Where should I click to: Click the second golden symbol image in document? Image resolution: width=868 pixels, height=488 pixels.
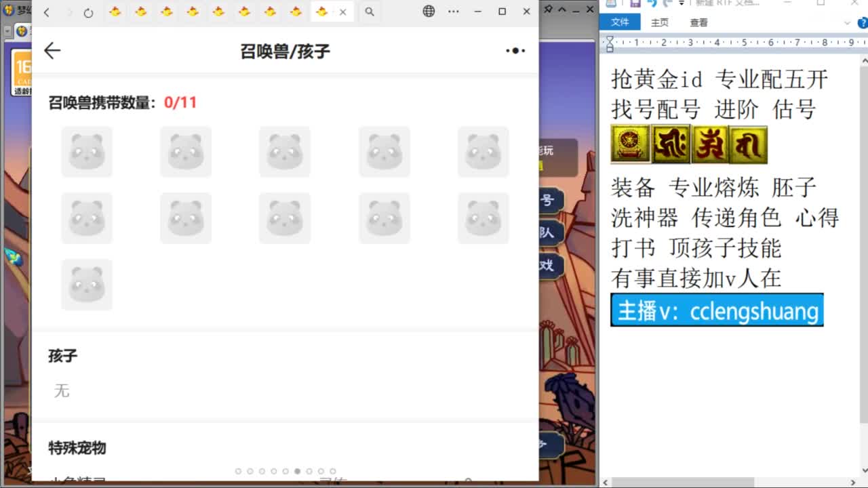point(670,144)
